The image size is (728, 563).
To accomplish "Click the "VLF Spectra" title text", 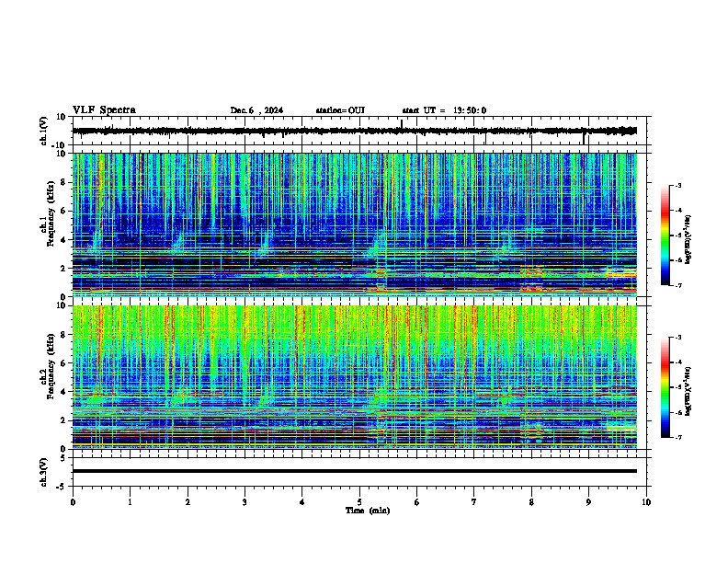I will (104, 110).
